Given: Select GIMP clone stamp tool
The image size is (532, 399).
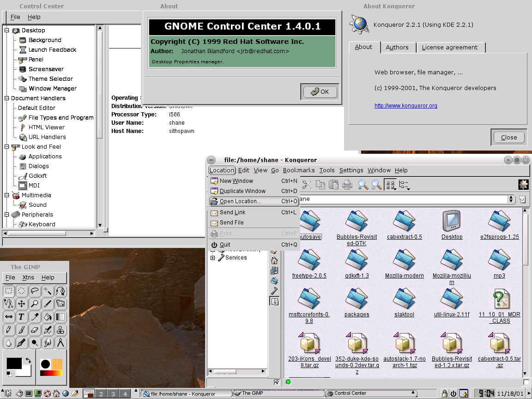Looking at the screenshot, I should coord(60,330).
